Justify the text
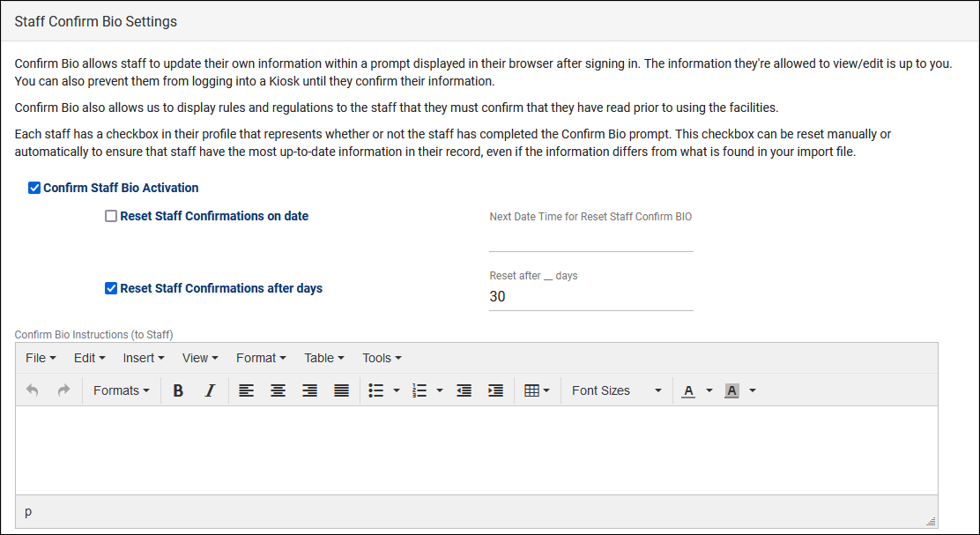Screen dimensions: 980x535 click(341, 390)
